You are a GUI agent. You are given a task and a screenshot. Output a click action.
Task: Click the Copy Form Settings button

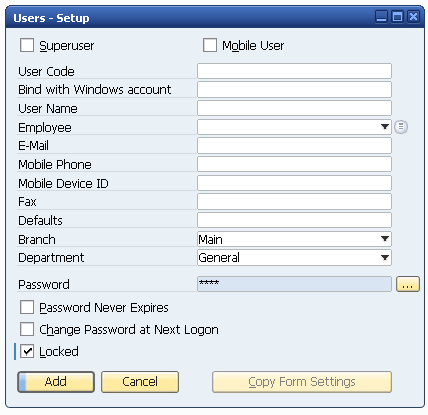[302, 382]
